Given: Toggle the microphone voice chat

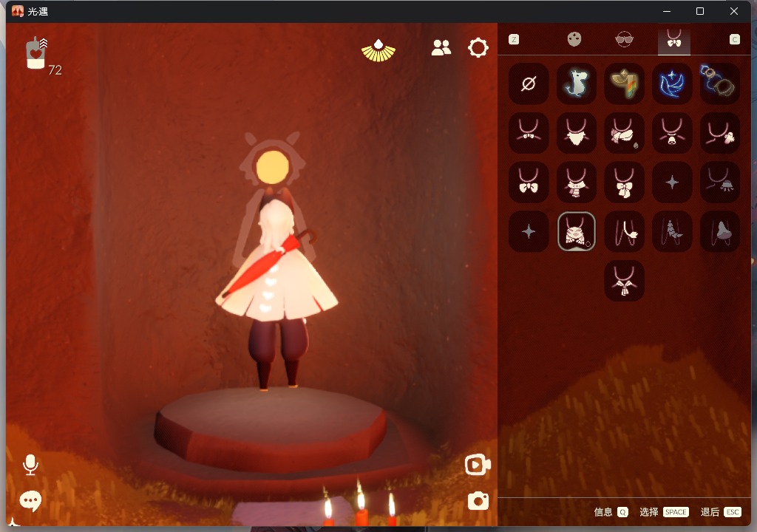Looking at the screenshot, I should pyautogui.click(x=30, y=465).
